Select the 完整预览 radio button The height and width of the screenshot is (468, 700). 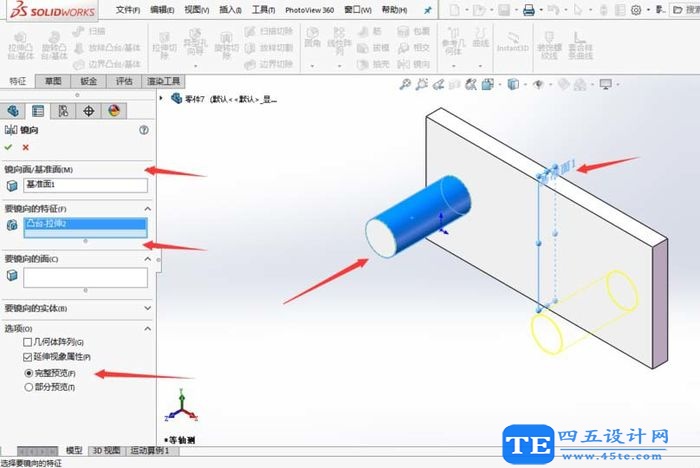[x=29, y=373]
